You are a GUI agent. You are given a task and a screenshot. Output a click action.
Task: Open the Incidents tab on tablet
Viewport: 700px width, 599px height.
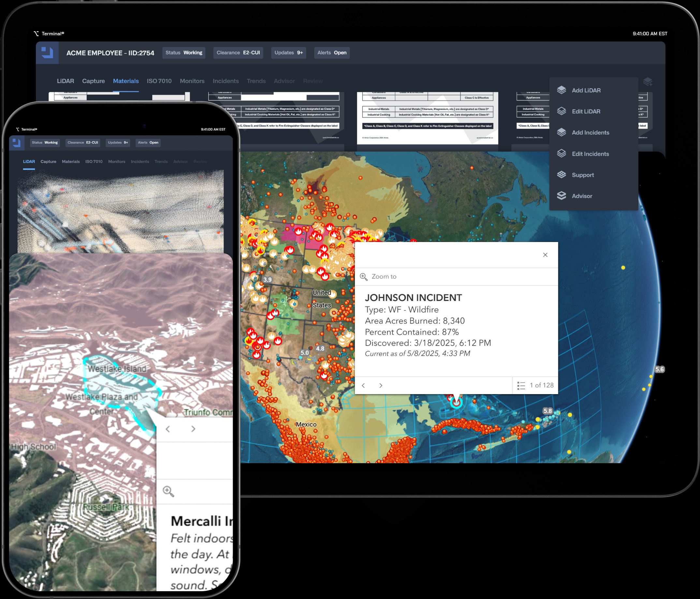tap(226, 81)
